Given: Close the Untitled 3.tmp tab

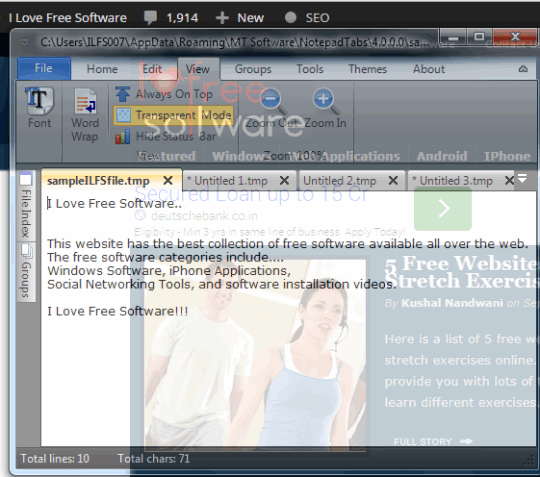Looking at the screenshot, I should [509, 180].
